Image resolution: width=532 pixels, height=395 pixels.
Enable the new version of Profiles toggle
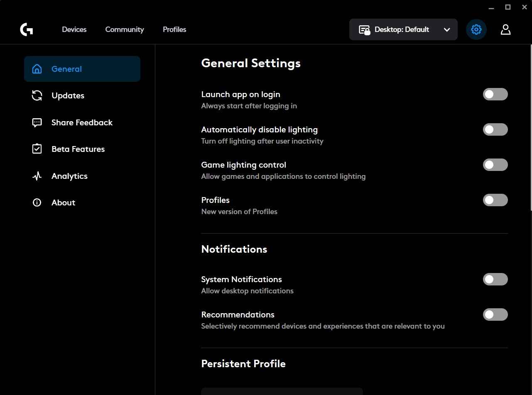point(495,200)
